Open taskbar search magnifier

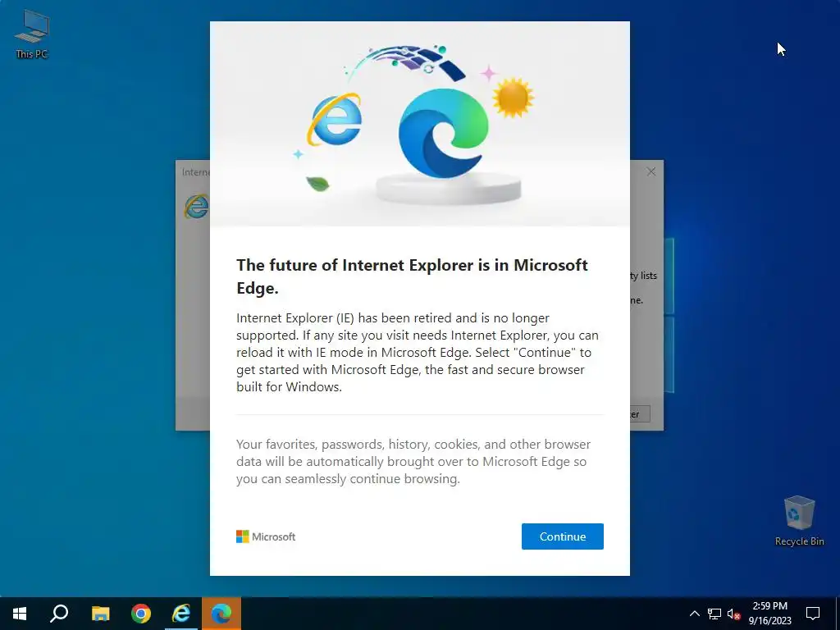[59, 614]
